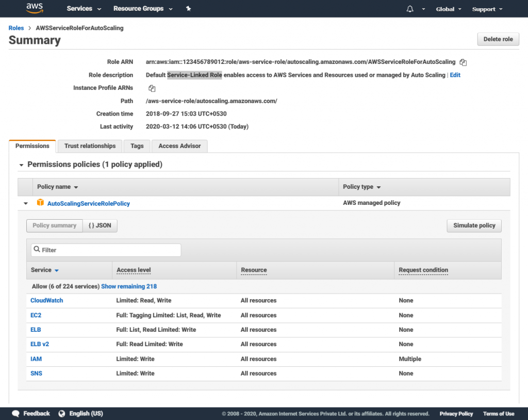Click the Delete role button
The image size is (528, 420).
[498, 39]
